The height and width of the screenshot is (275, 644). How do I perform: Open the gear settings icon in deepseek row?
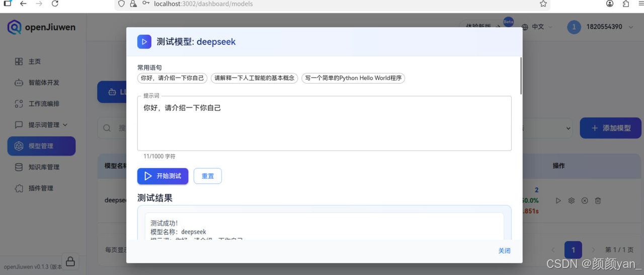[x=571, y=200]
